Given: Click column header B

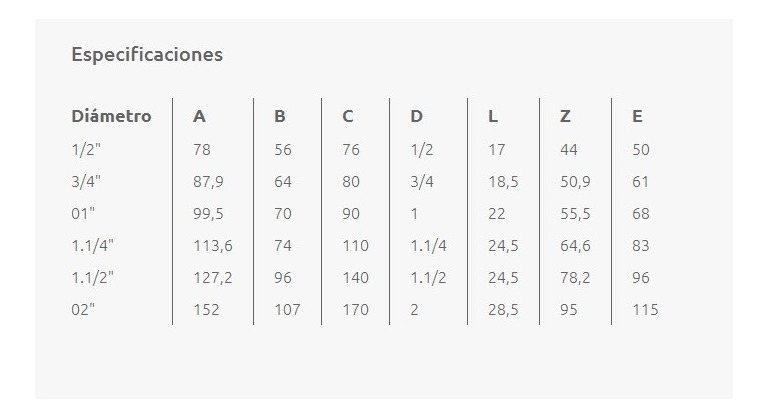Looking at the screenshot, I should coord(280,116).
